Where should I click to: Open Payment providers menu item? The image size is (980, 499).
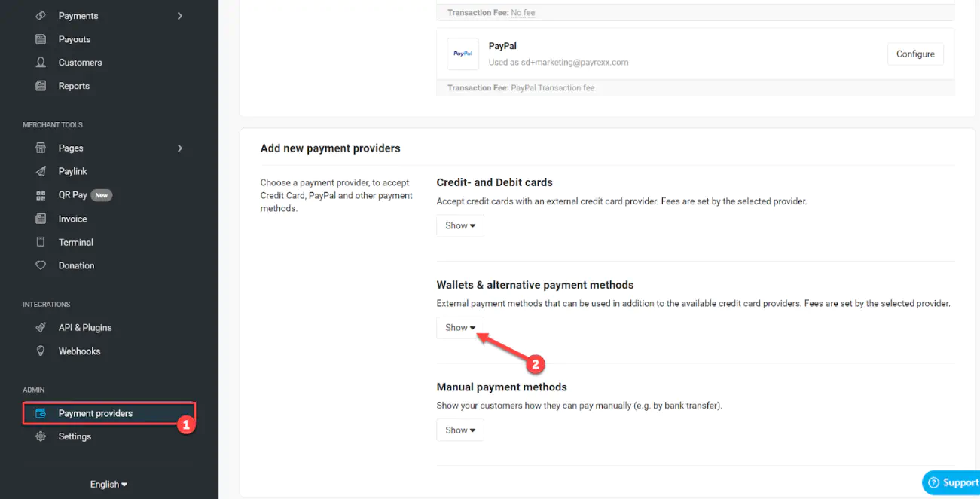coord(95,414)
